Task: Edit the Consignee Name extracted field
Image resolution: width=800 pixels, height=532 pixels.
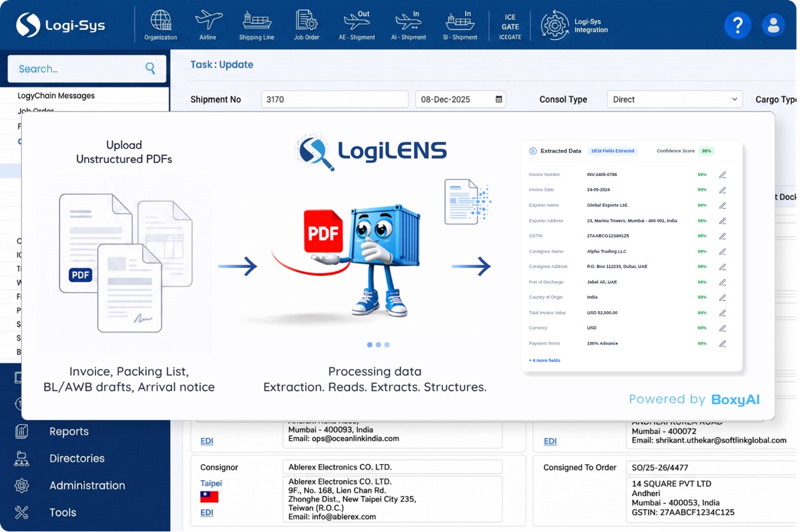Action: point(722,251)
